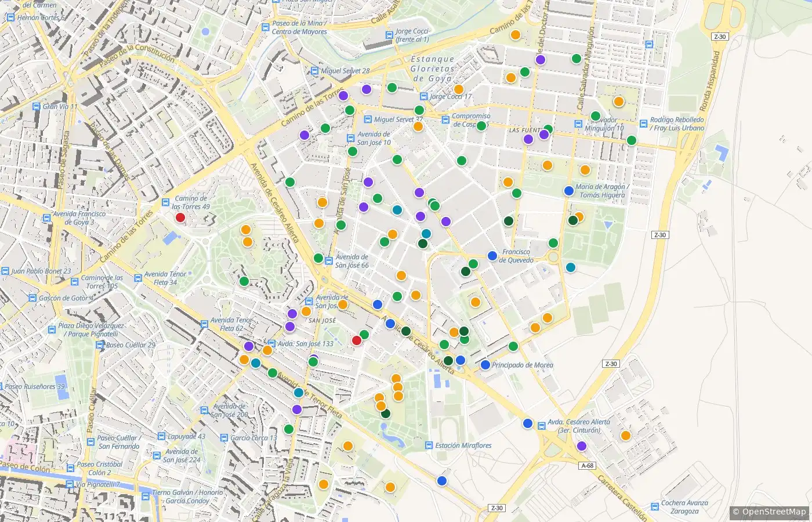Image resolution: width=812 pixels, height=522 pixels.
Task: Click the Compromiso de Caspe bus stop icon
Action: (x=445, y=120)
